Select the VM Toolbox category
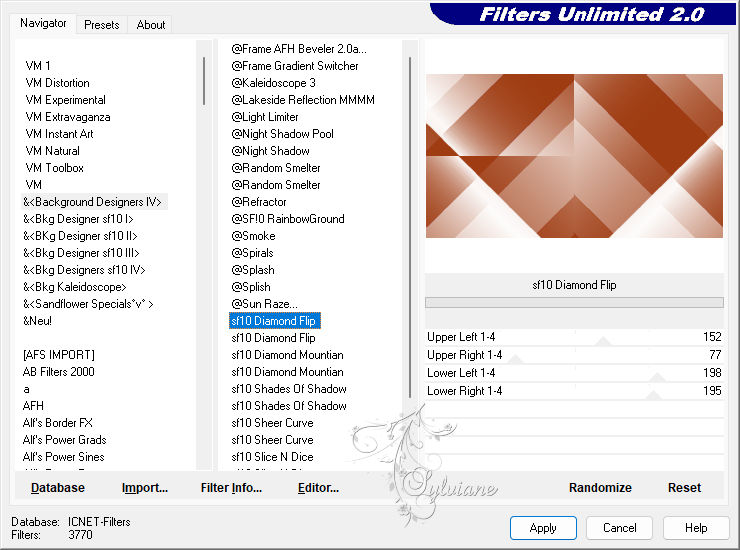 pos(54,168)
